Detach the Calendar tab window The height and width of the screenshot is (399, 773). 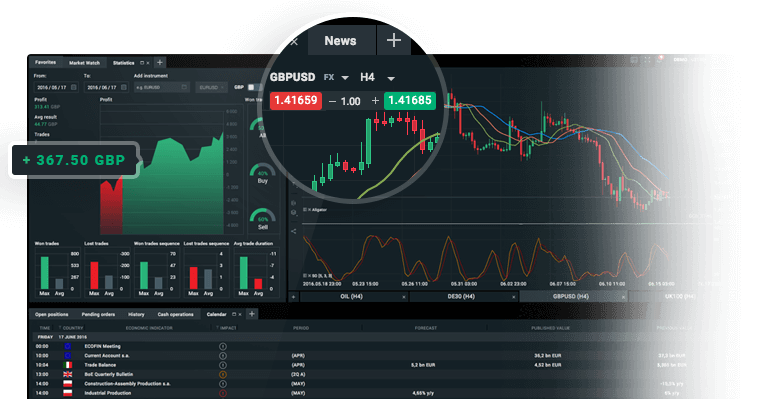[234, 314]
